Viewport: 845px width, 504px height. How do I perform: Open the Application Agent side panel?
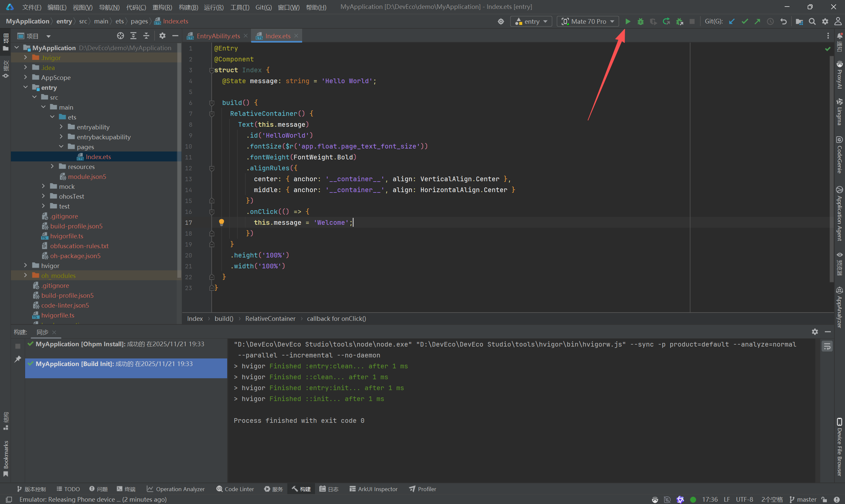[x=839, y=214]
